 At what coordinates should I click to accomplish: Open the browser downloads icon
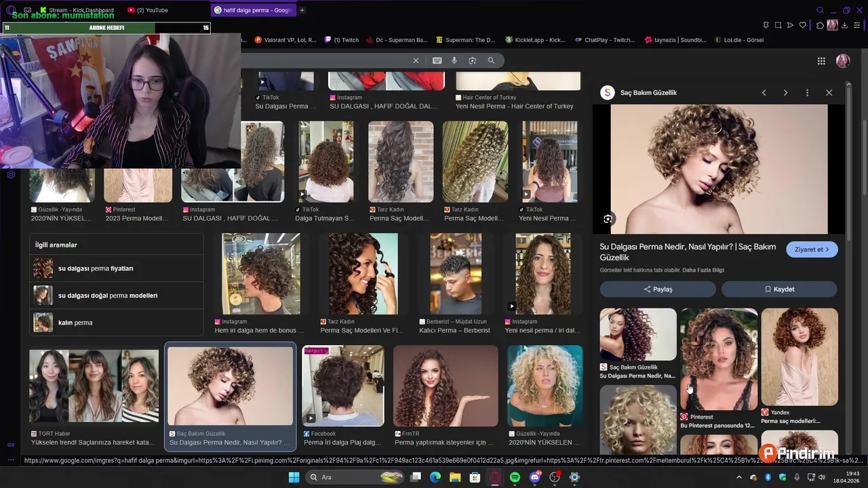pyautogui.click(x=844, y=25)
